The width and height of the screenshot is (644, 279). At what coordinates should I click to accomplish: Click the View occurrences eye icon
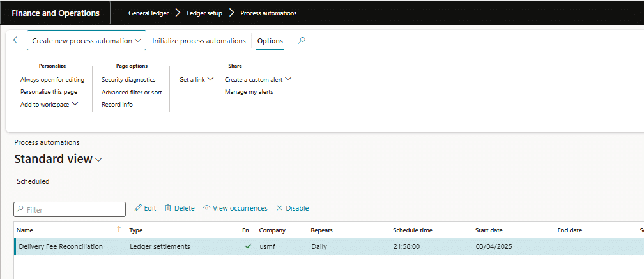[206, 208]
